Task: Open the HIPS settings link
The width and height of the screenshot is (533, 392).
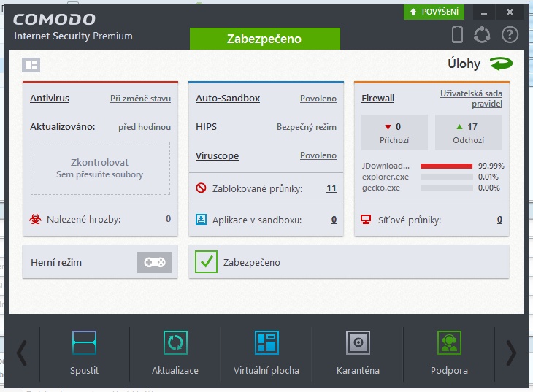Action: (206, 127)
